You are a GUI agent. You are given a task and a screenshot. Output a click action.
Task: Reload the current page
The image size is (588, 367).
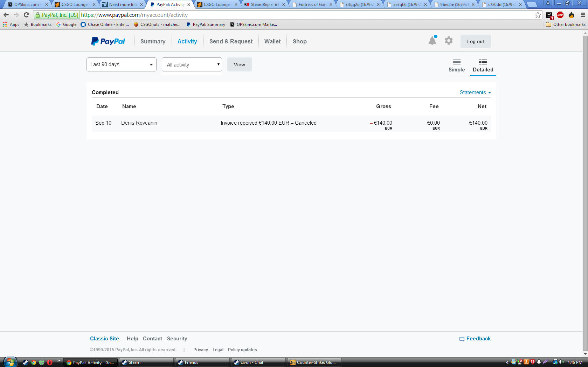pos(26,15)
